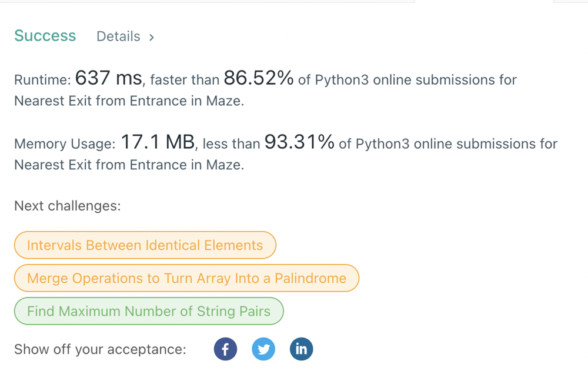Expand the chevron arrow beside Details
588x381 pixels.
(152, 37)
